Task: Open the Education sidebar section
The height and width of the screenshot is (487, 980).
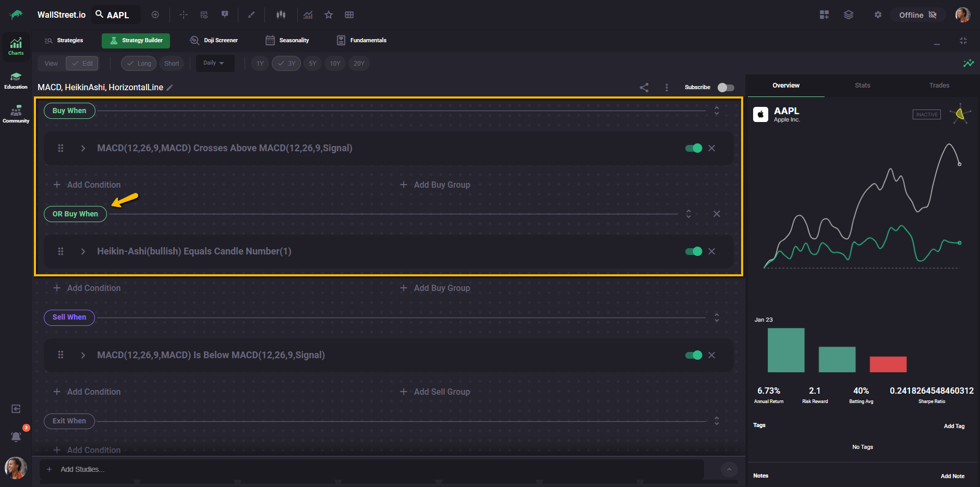Action: tap(16, 81)
